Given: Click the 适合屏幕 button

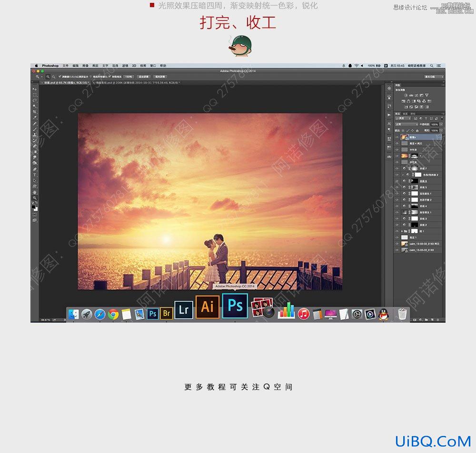Looking at the screenshot, I should [x=144, y=77].
